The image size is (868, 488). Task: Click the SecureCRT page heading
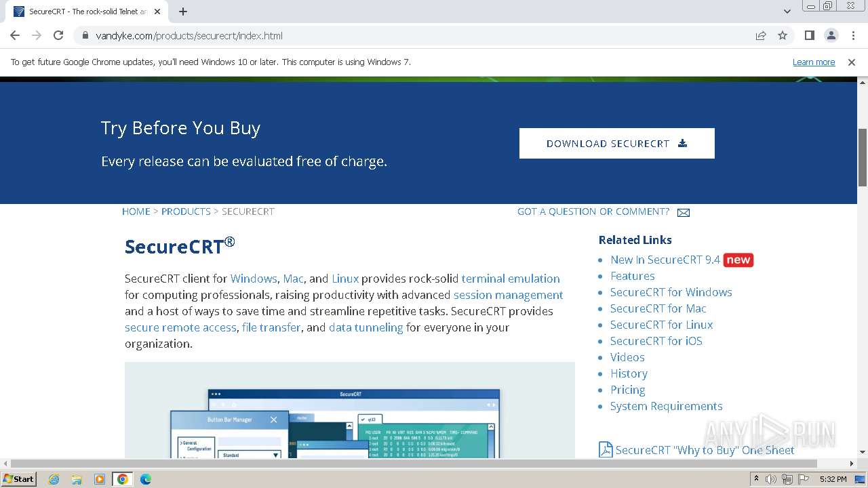click(x=180, y=245)
